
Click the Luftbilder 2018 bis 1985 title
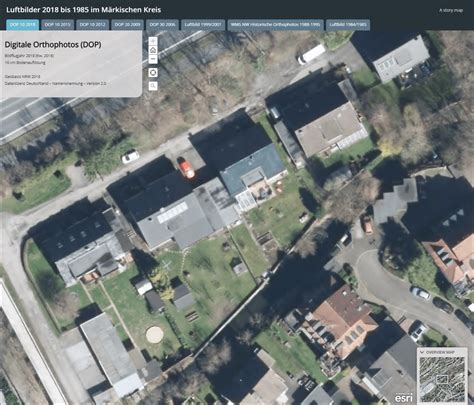click(84, 10)
